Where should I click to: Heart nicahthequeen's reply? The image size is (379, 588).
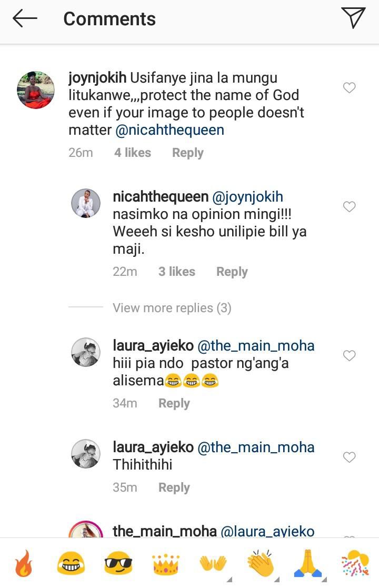(x=349, y=207)
